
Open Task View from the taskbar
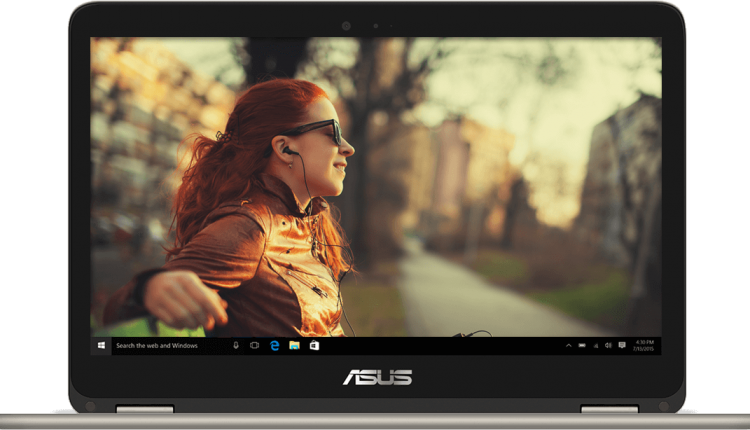pos(254,345)
